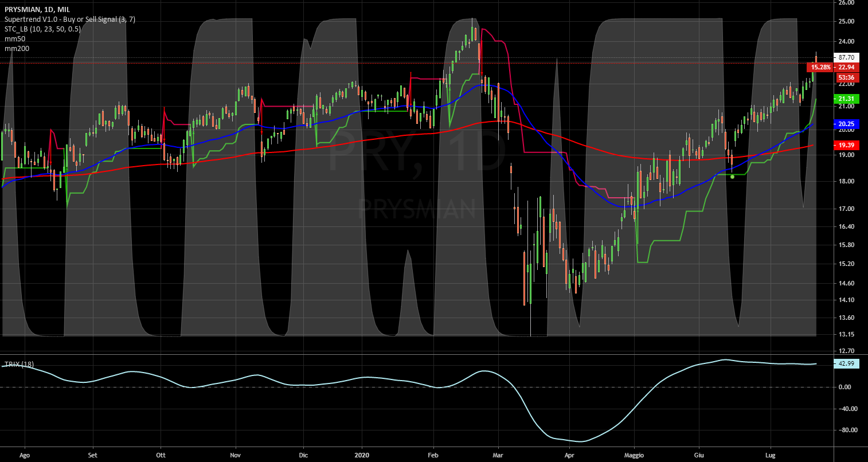Image resolution: width=868 pixels, height=462 pixels.
Task: Click the 2020 year label on time axis
Action: coord(362,456)
